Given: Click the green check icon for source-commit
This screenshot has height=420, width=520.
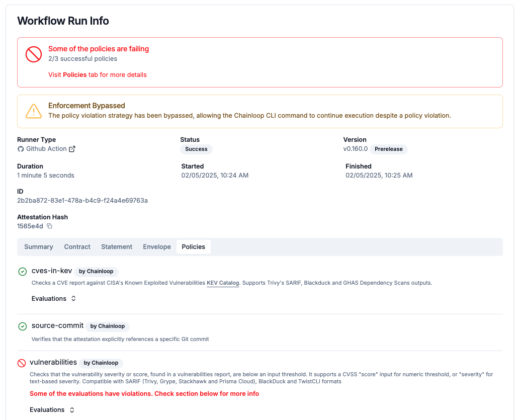Looking at the screenshot, I should coord(23,326).
